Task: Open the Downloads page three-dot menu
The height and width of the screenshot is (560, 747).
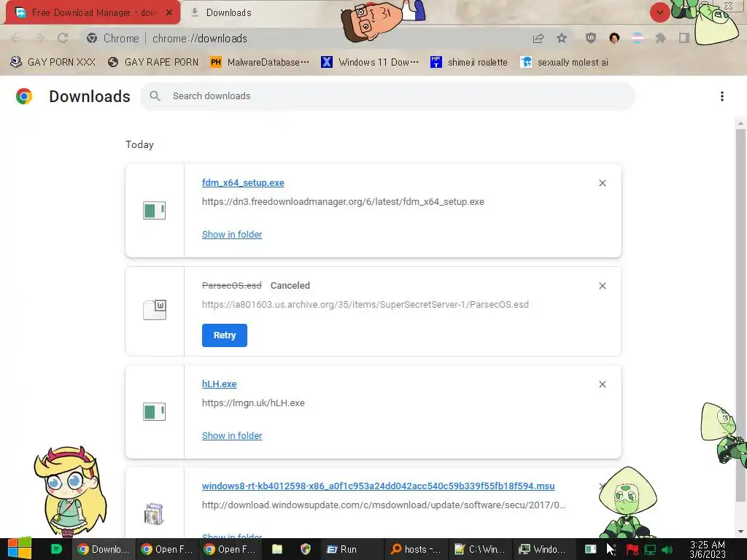Action: [721, 96]
